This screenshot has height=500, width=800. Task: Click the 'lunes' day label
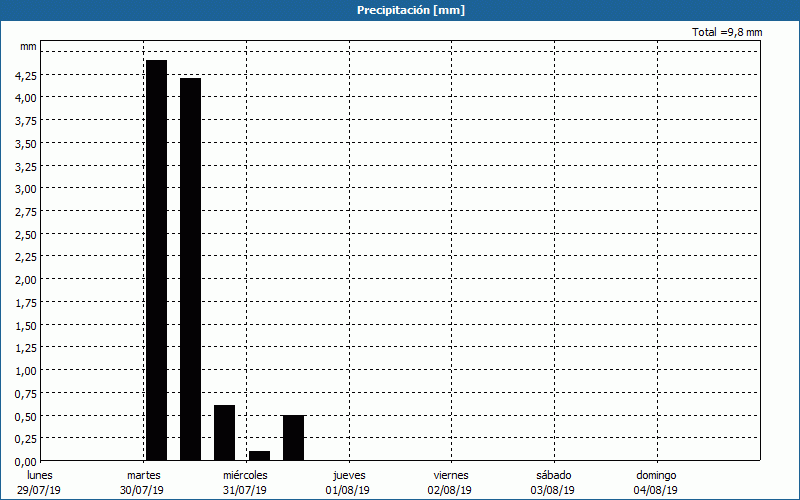click(x=40, y=475)
